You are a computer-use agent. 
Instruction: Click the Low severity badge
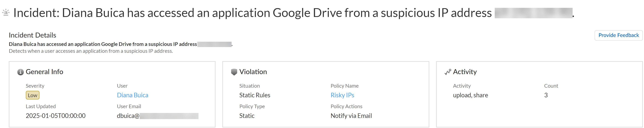33,95
